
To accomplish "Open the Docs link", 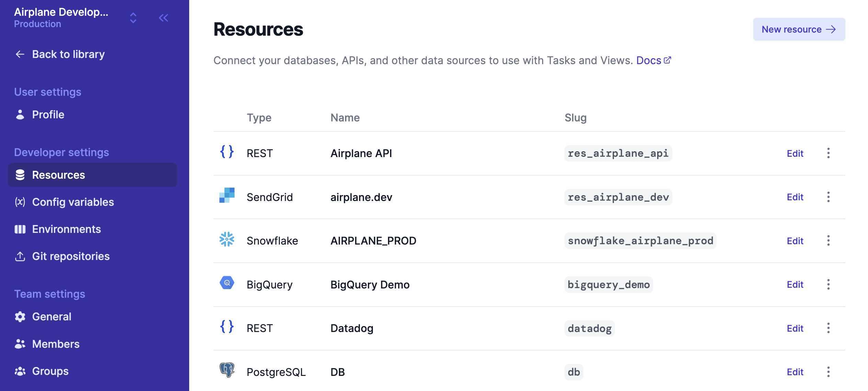I will click(648, 60).
